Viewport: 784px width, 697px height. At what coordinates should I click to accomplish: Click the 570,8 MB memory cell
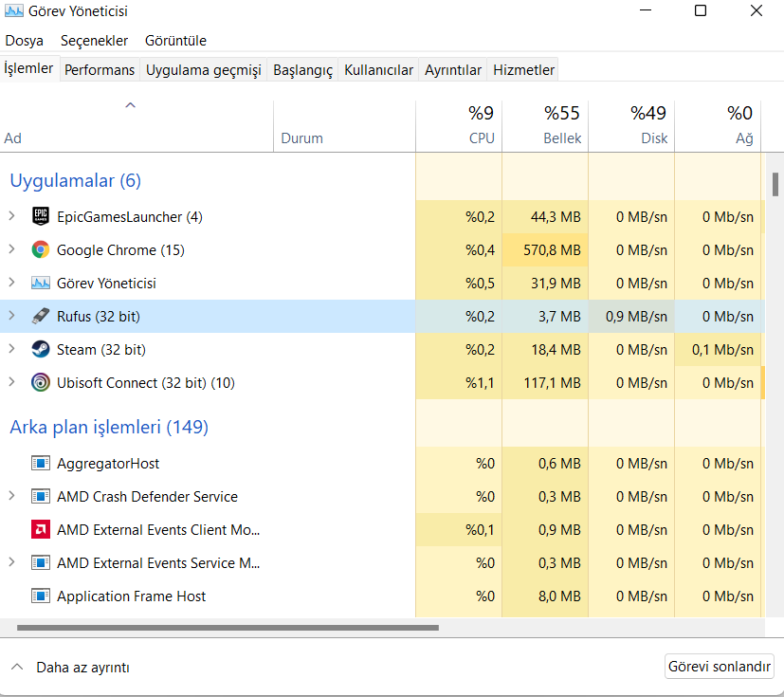tap(545, 250)
